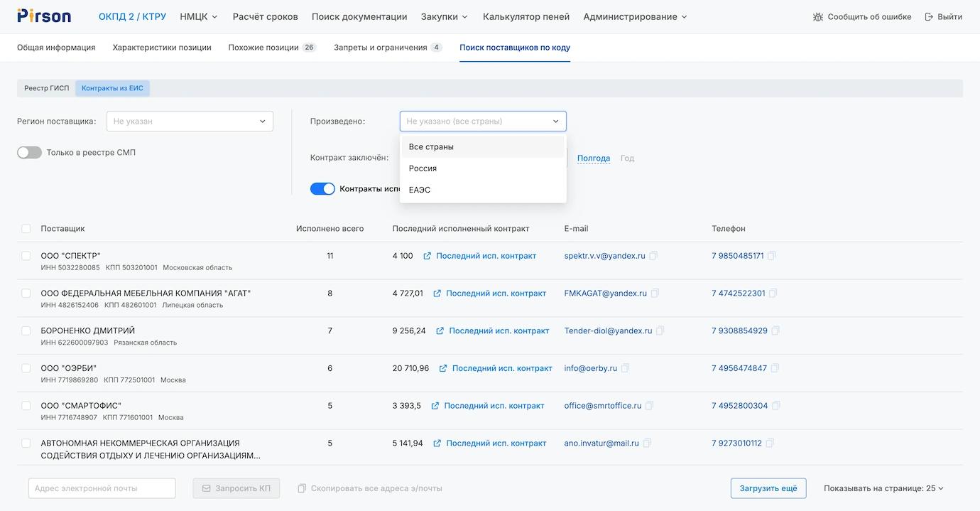Open last executed contract link for БОРОНЕНКО ДМИТРИЙ

499,330
